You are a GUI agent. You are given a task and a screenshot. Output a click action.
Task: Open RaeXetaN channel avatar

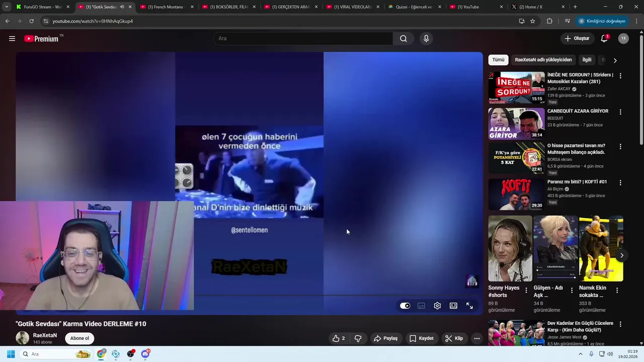click(23, 338)
